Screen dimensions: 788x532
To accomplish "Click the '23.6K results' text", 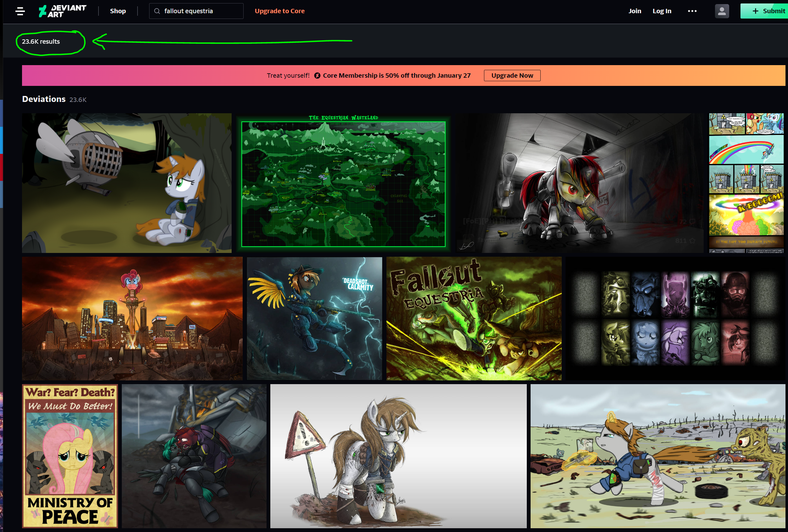I will (41, 42).
